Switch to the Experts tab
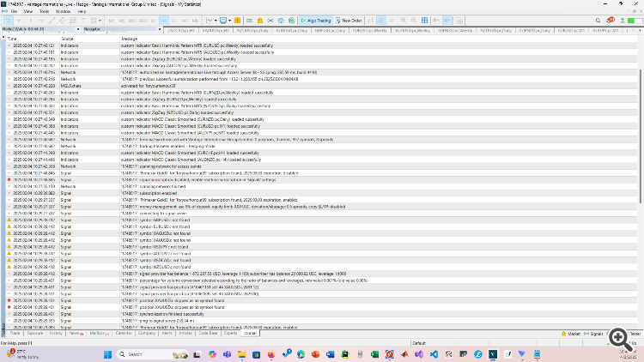The image size is (644, 362). pos(230,334)
